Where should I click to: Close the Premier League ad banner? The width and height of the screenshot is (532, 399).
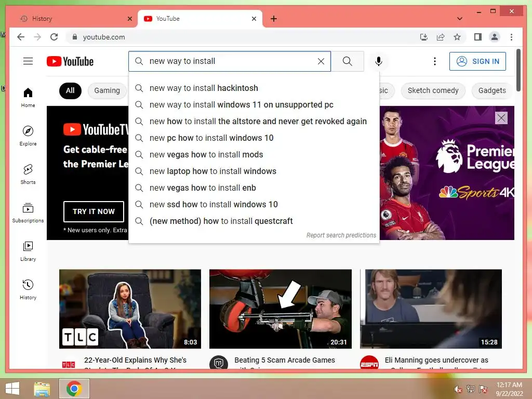[x=501, y=118]
